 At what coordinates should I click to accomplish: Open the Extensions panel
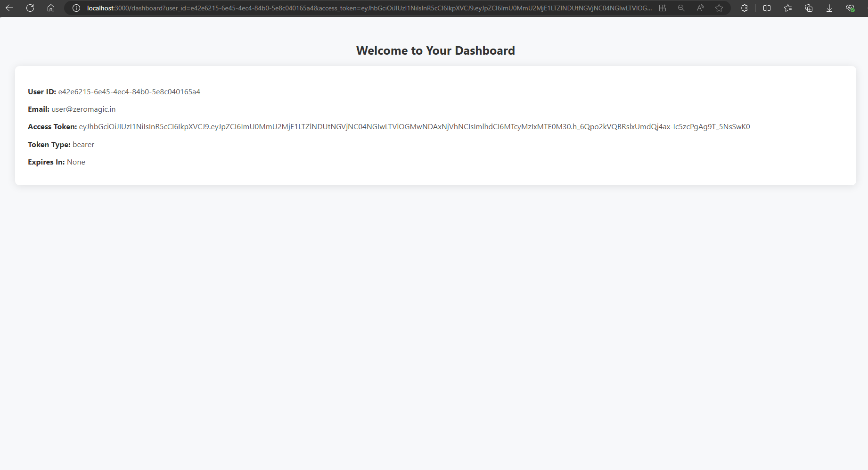[x=744, y=8]
